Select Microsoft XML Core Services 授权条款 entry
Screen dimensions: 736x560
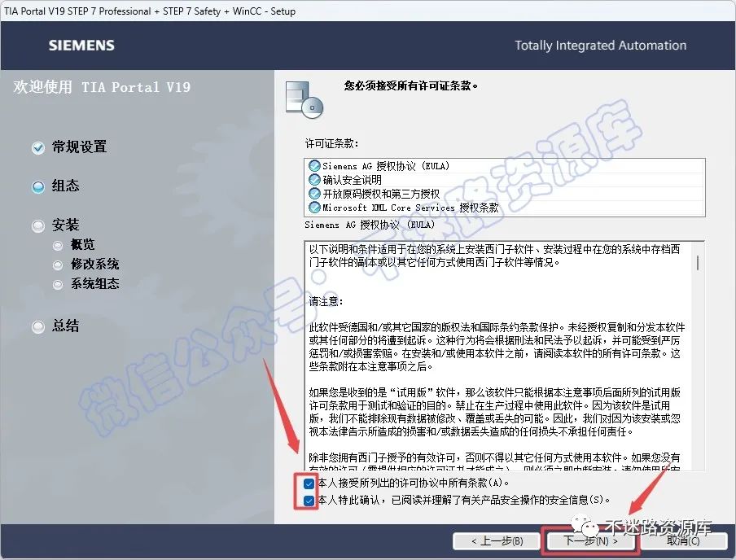[x=505, y=208]
